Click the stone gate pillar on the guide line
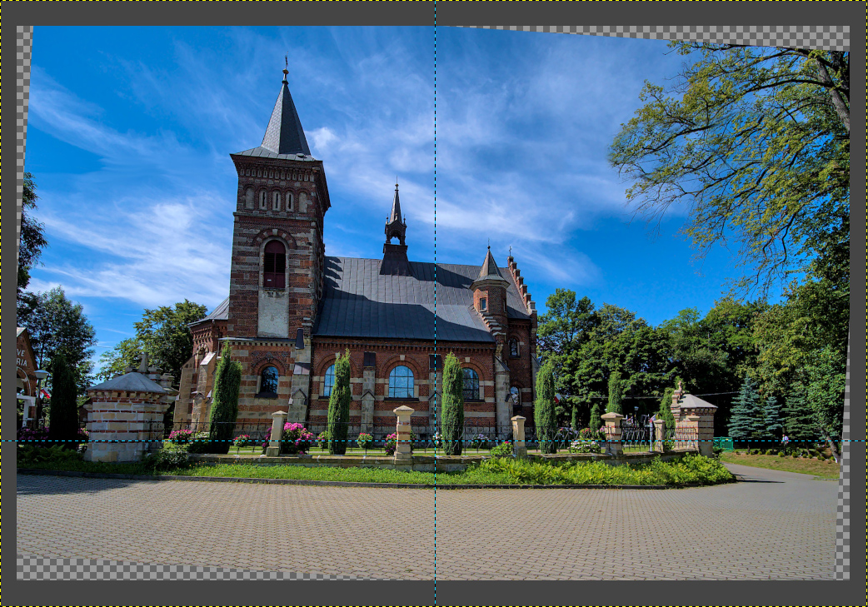 [x=403, y=432]
